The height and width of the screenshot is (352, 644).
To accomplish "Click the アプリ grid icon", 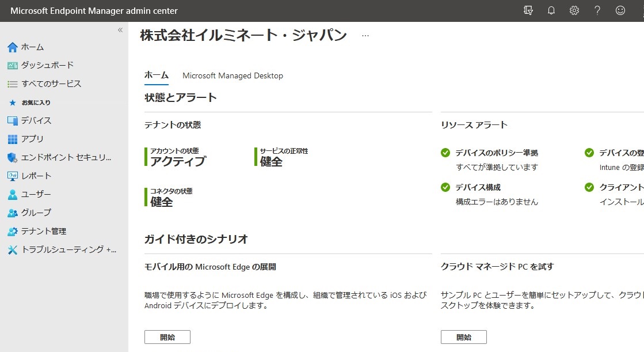I will coord(13,139).
